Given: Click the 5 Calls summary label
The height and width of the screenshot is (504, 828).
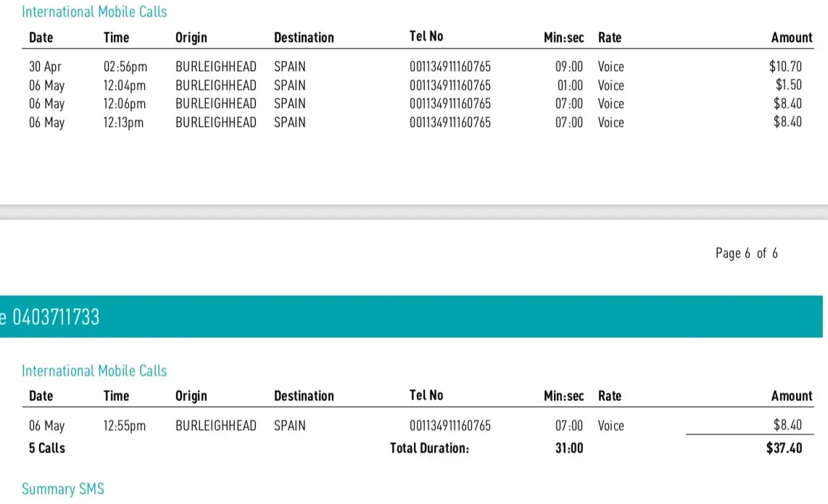Looking at the screenshot, I should click(x=47, y=448).
